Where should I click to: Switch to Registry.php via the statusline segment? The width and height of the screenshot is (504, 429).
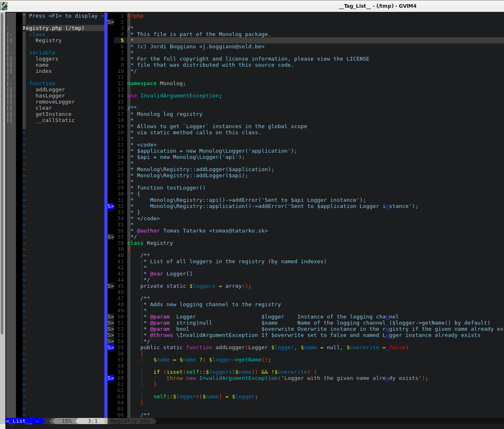coord(131,421)
